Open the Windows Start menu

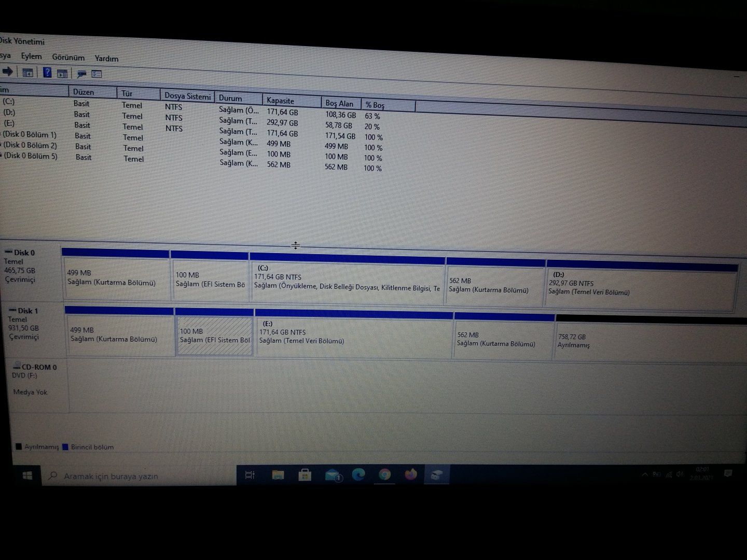coord(27,475)
